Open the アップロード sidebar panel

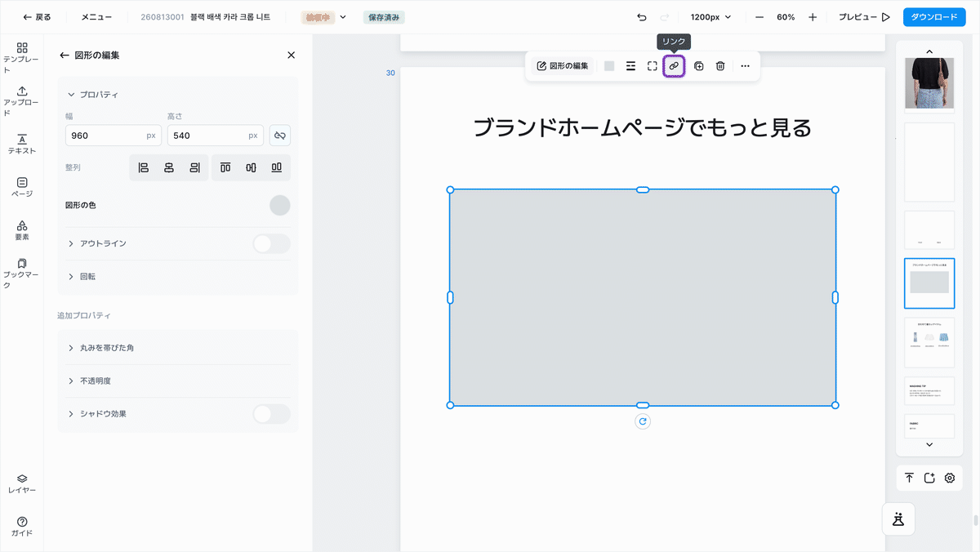click(x=22, y=101)
